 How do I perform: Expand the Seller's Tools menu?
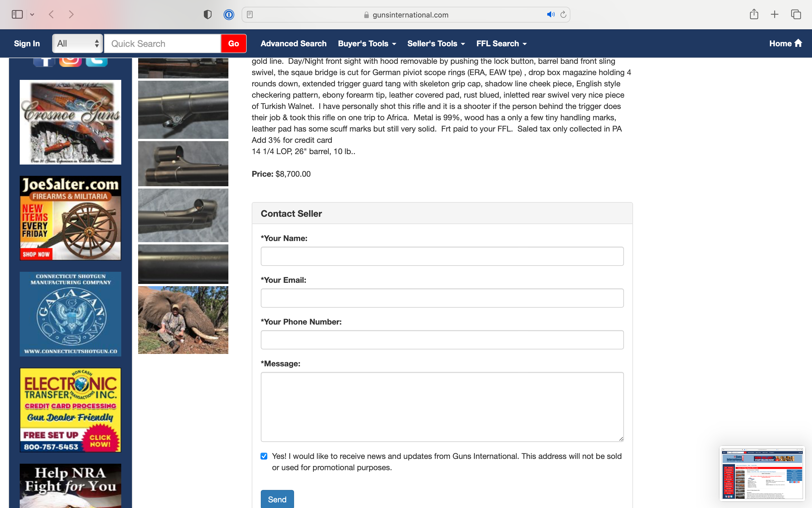point(436,43)
